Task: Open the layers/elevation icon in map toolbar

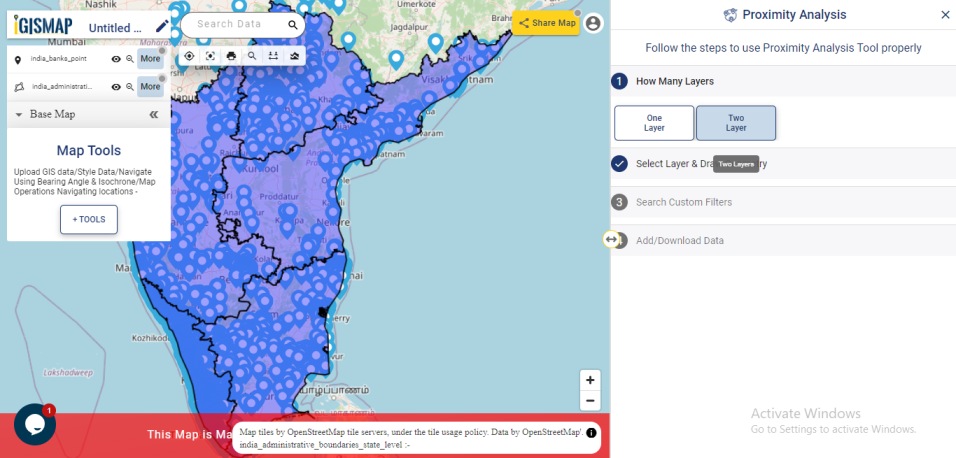Action: [x=294, y=56]
